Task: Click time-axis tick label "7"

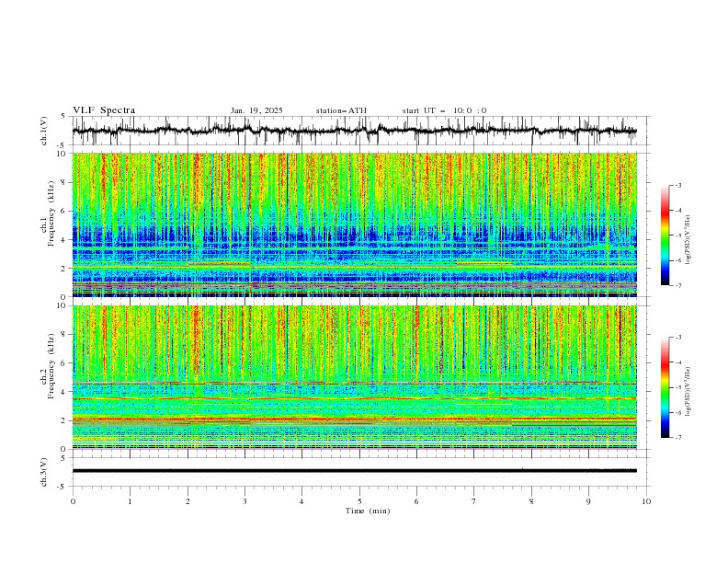Action: (474, 501)
